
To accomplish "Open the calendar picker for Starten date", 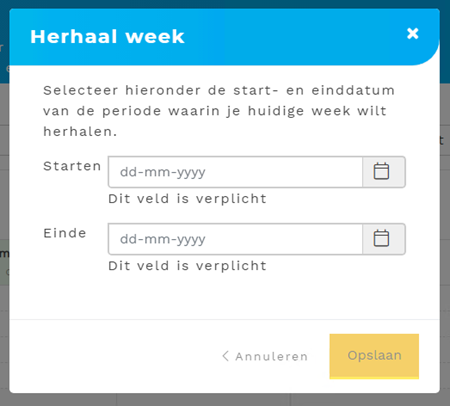I will click(x=384, y=172).
